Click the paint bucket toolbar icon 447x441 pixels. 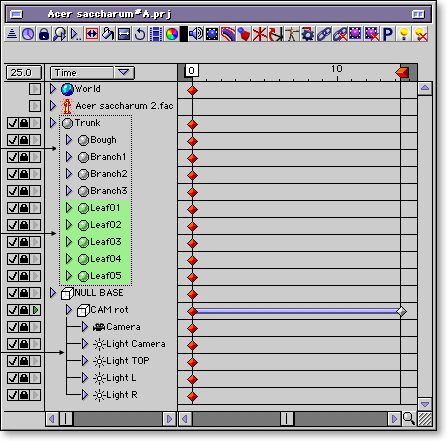coord(108,34)
